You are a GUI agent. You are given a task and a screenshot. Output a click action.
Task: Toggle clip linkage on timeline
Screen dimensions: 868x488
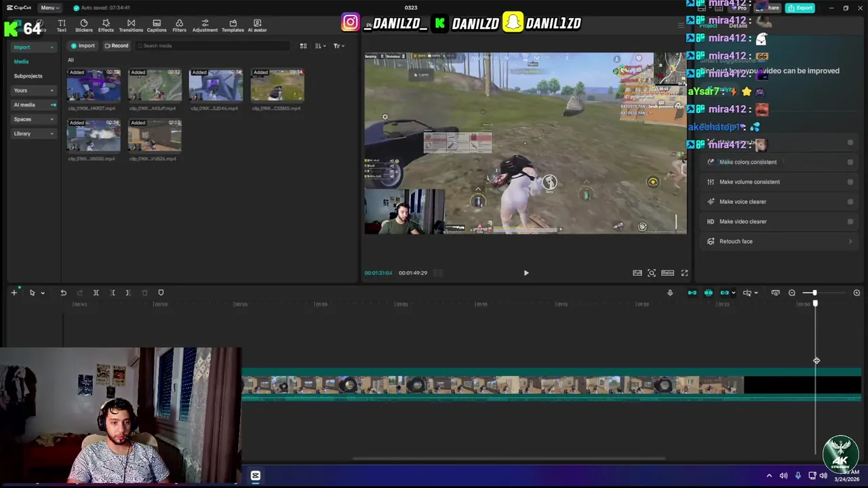725,293
